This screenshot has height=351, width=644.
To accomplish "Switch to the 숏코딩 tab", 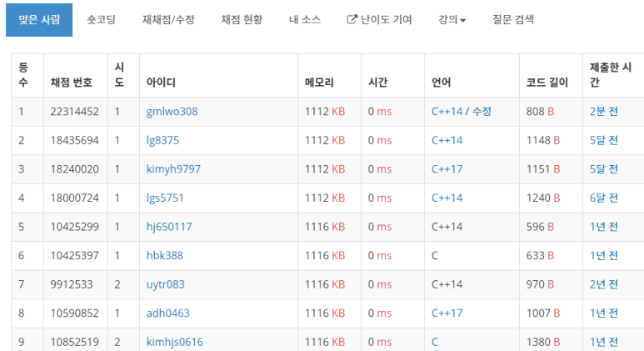I will pyautogui.click(x=101, y=20).
